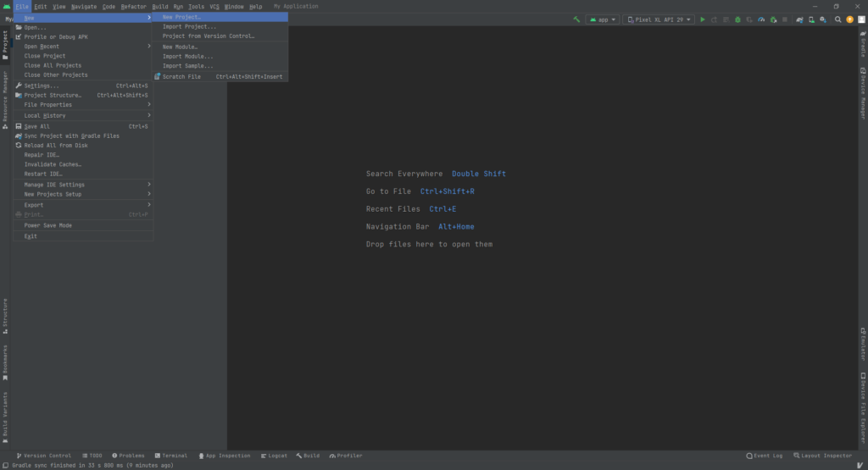Start debugging with the green bug icon
This screenshot has height=470, width=868.
(737, 19)
